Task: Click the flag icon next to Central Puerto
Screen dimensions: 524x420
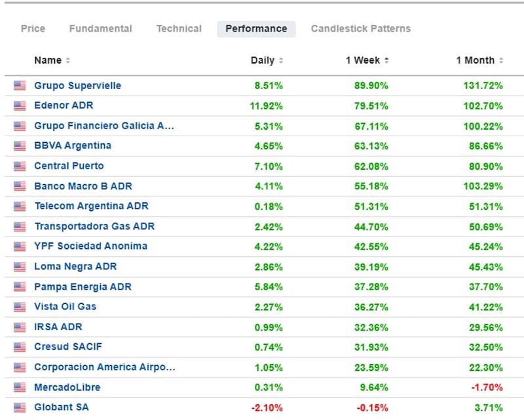Action: click(20, 166)
